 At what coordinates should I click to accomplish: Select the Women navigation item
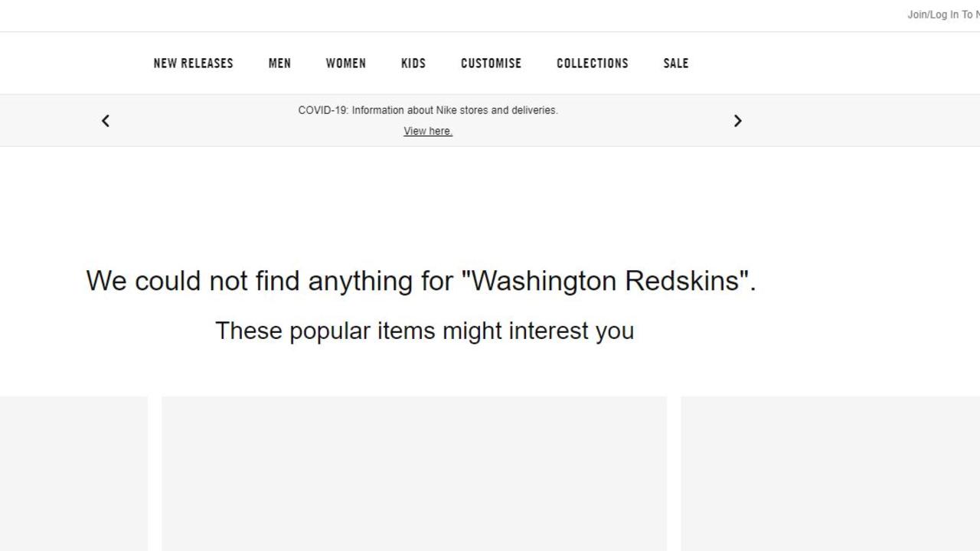[346, 64]
